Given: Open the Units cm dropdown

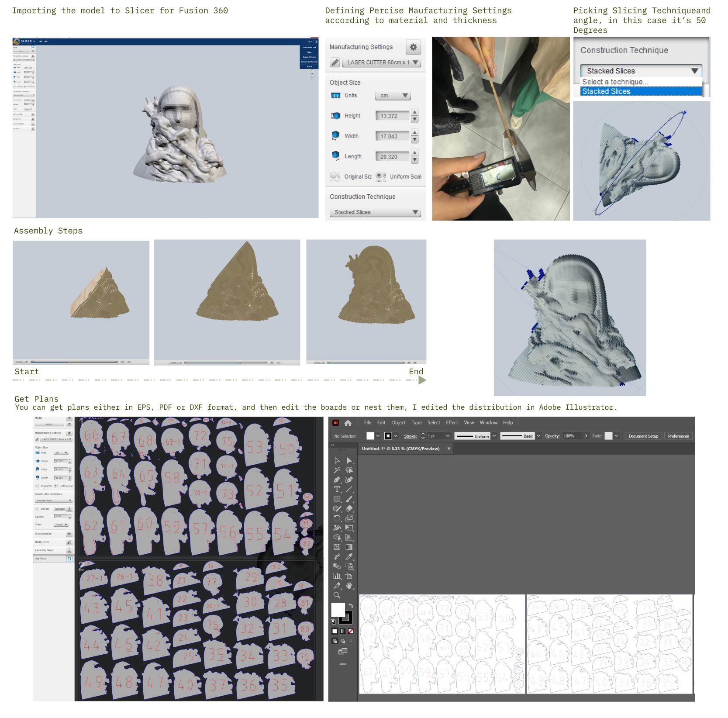Looking at the screenshot, I should click(393, 96).
